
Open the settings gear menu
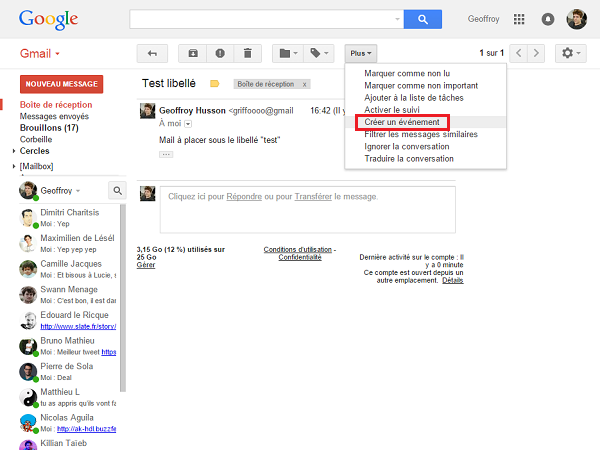571,53
